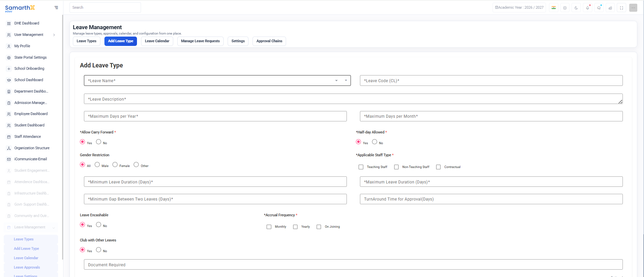Select Other gender restriction

pos(136,165)
